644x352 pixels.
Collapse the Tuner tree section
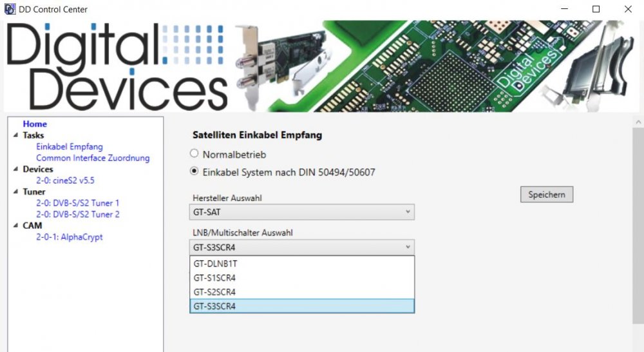(x=15, y=191)
